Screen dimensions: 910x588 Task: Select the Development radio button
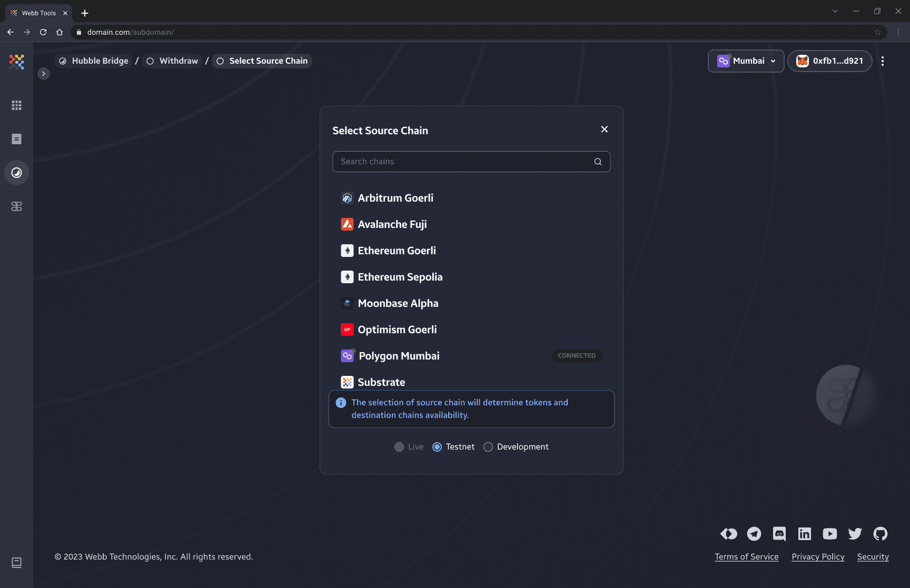pyautogui.click(x=488, y=447)
